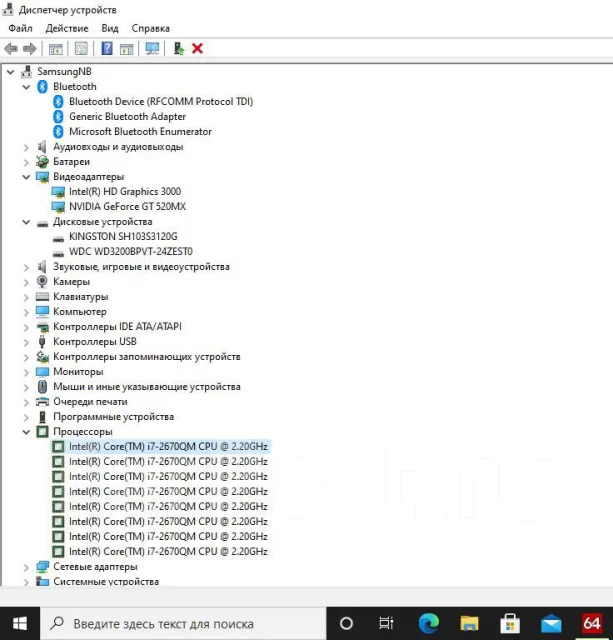Click the Back arrow in toolbar

click(x=11, y=49)
